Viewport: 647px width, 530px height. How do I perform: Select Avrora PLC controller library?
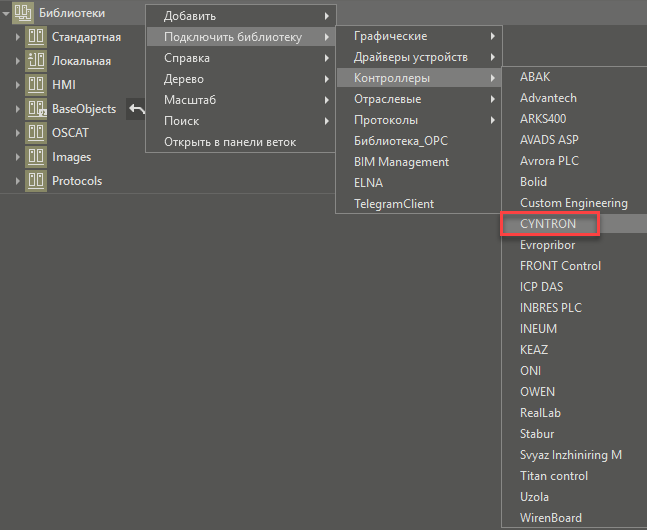pos(574,161)
